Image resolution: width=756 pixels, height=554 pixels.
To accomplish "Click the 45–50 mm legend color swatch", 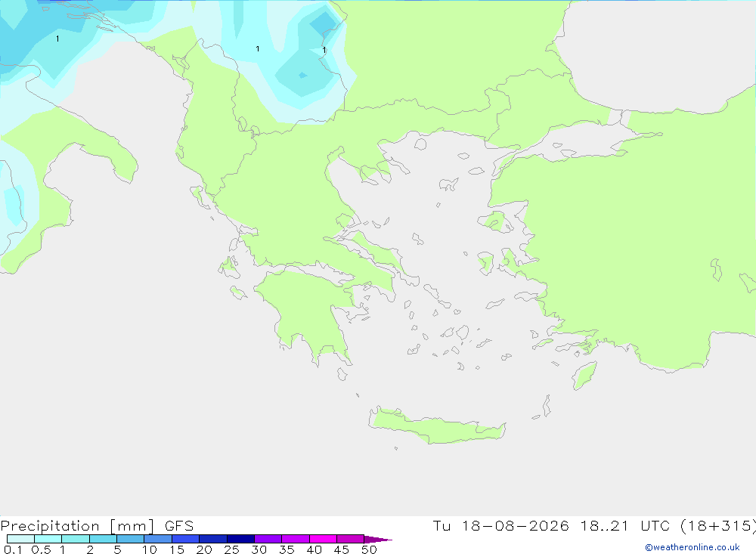I will point(351,539).
